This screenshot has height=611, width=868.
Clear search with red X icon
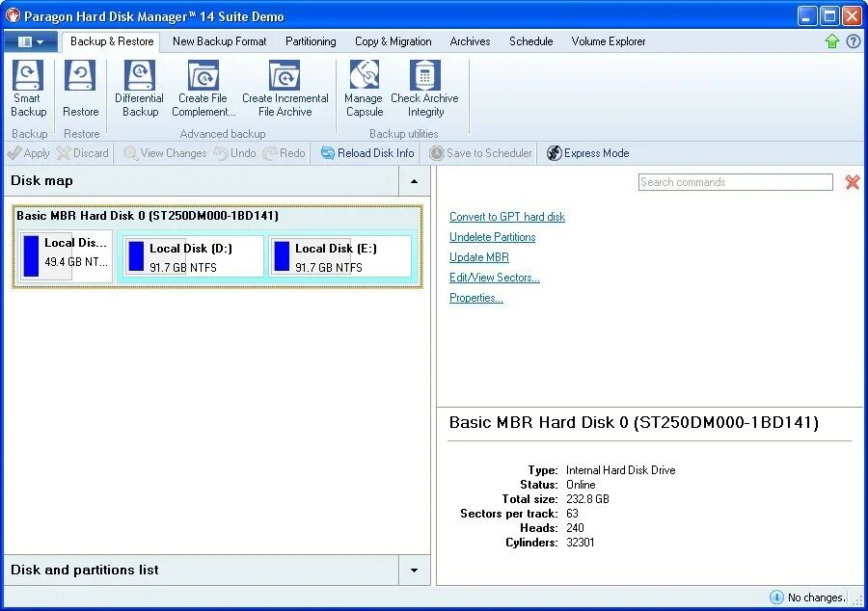853,182
